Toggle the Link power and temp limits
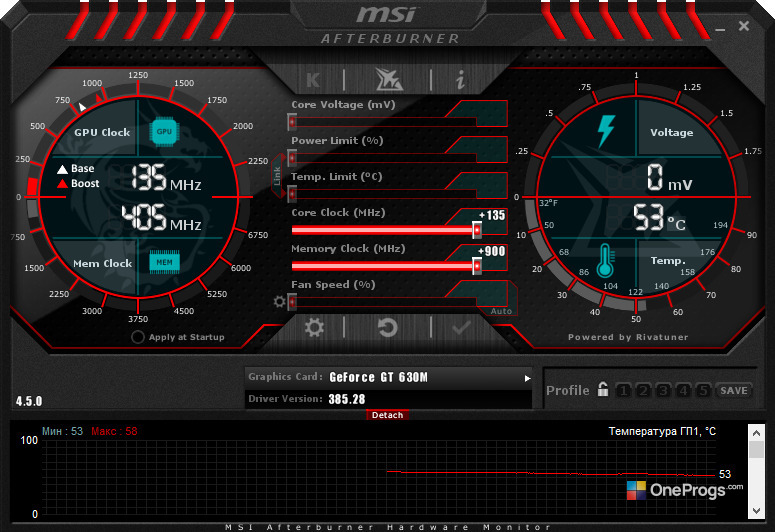This screenshot has height=532, width=775. tap(277, 176)
